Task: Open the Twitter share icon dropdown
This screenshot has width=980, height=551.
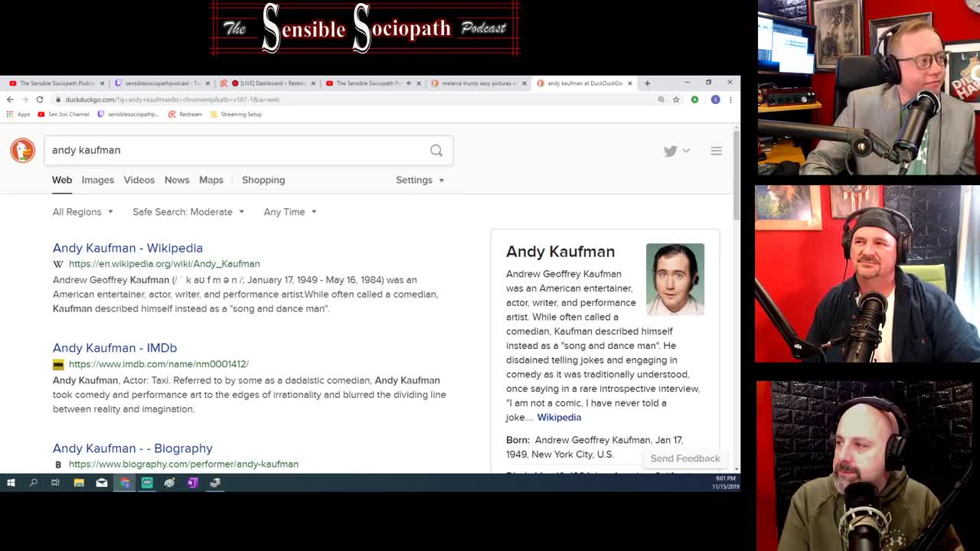Action: [x=676, y=151]
